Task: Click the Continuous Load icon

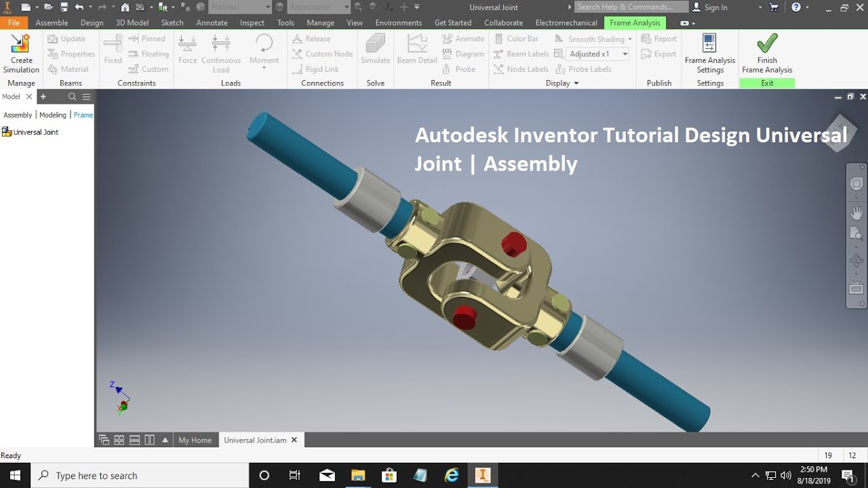Action: click(x=220, y=43)
